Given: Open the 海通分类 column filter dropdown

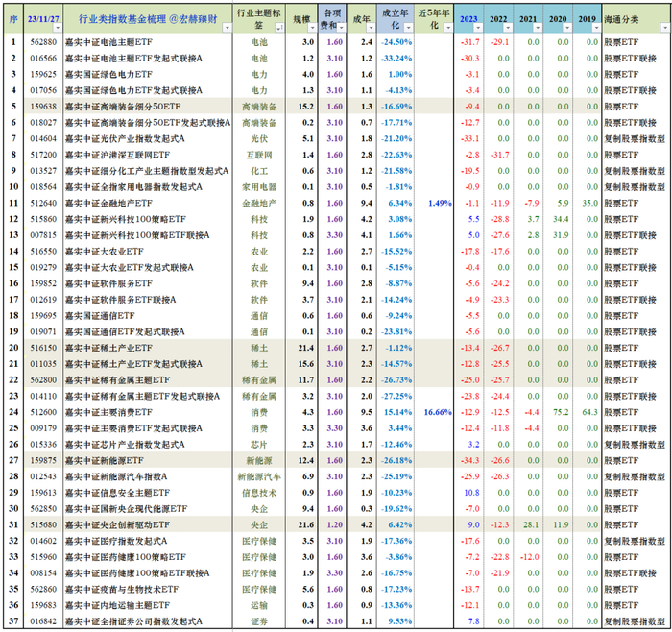Looking at the screenshot, I should (665, 28).
